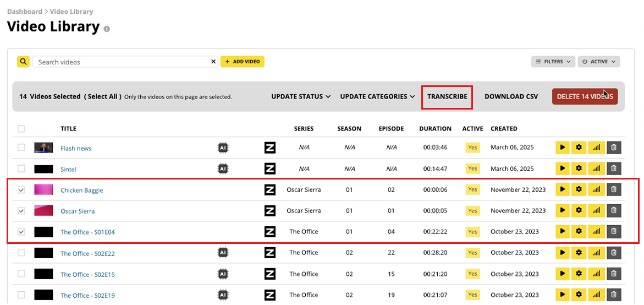Open the Sintel title link

(x=69, y=170)
